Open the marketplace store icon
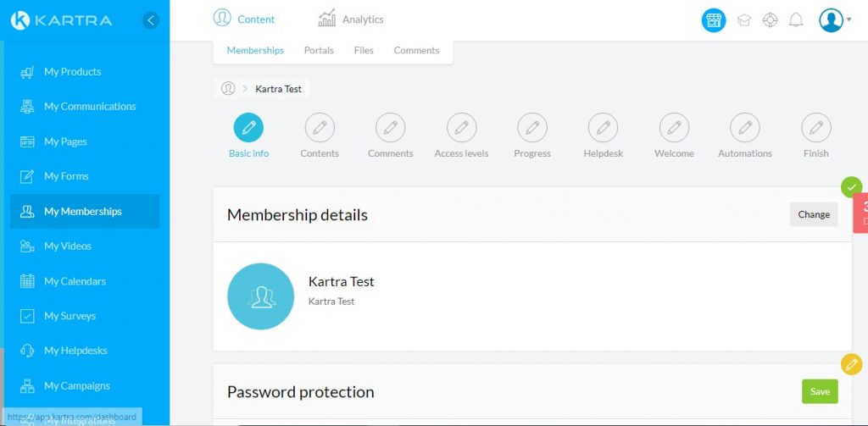Viewport: 868px width, 426px height. (714, 20)
